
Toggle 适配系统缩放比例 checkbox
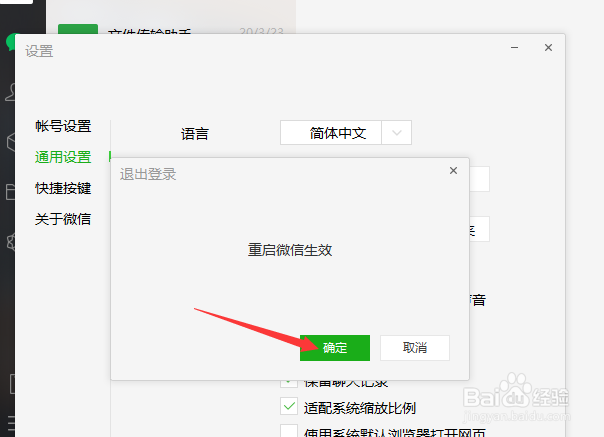(x=289, y=406)
